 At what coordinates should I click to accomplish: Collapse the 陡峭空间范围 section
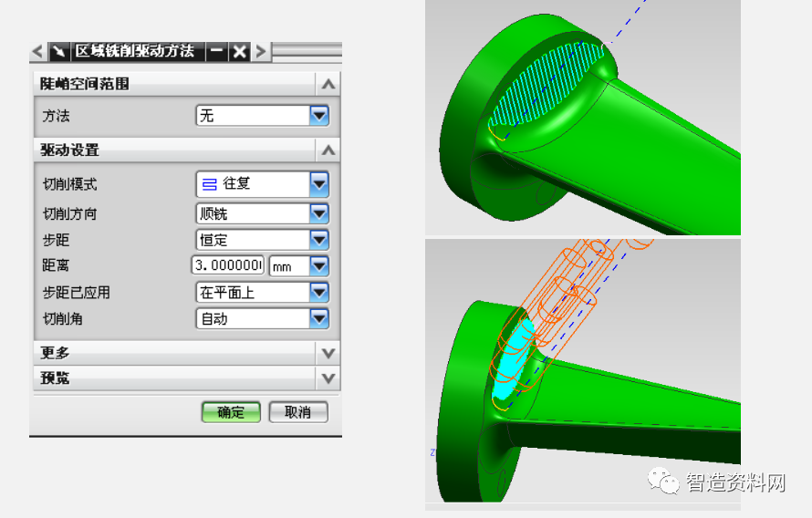(328, 84)
